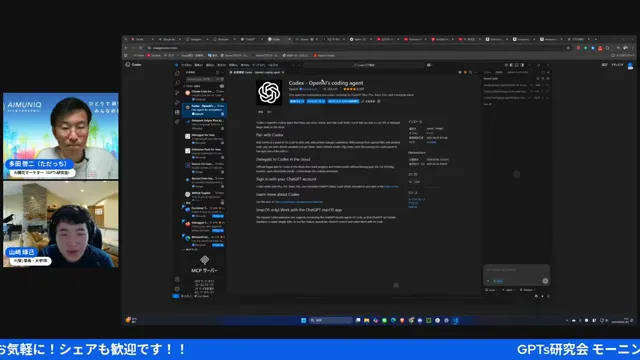The image size is (640, 360).
Task: Open the Extensions view in activity bar
Action: pyautogui.click(x=177, y=112)
